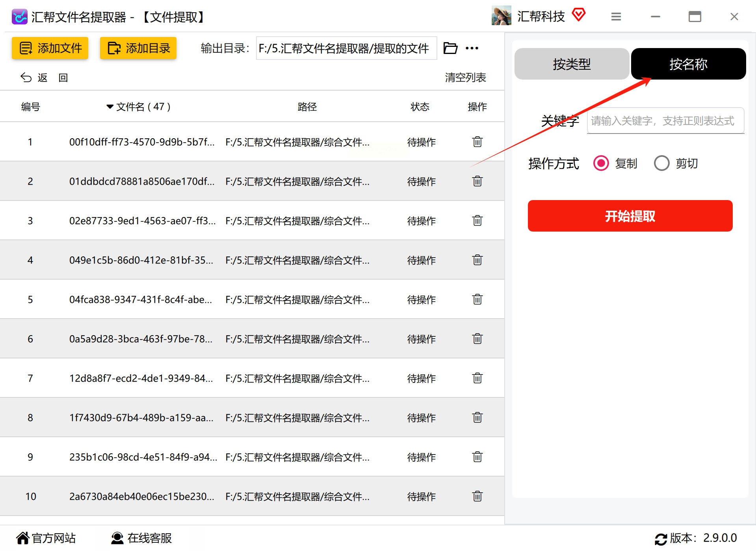Delete row 1 file with trash icon
756x551 pixels.
coord(477,142)
